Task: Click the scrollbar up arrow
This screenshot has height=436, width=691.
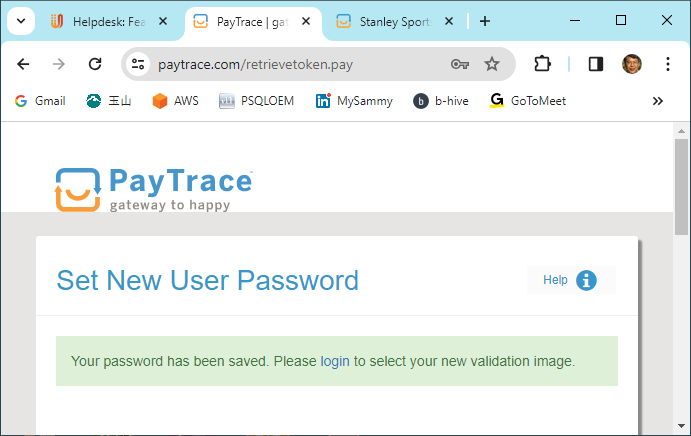Action: (681, 131)
